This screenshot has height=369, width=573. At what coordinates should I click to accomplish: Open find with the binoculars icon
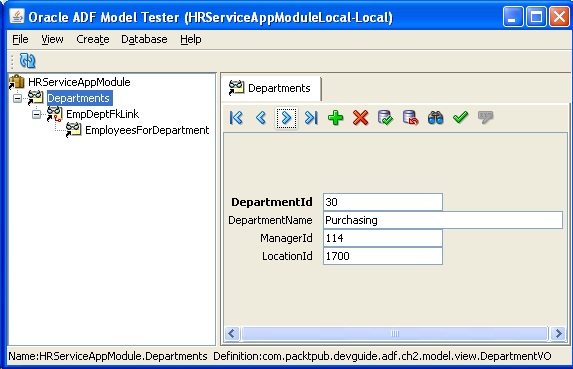[435, 118]
